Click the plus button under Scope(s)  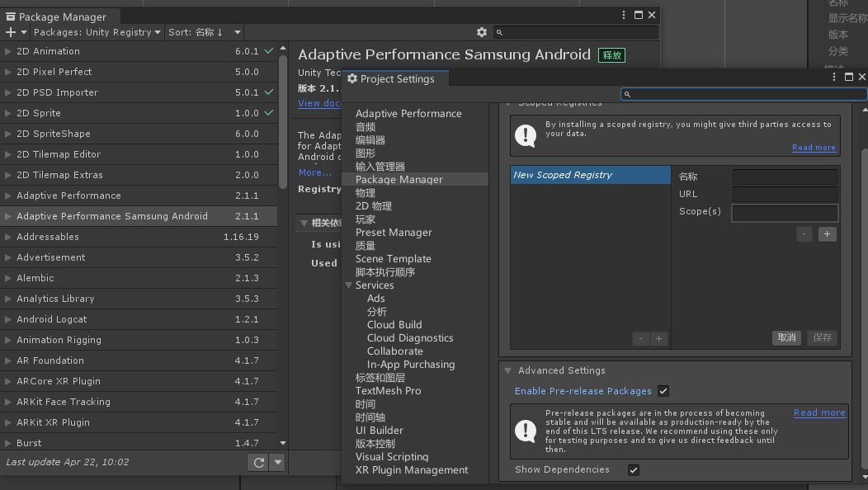point(827,234)
